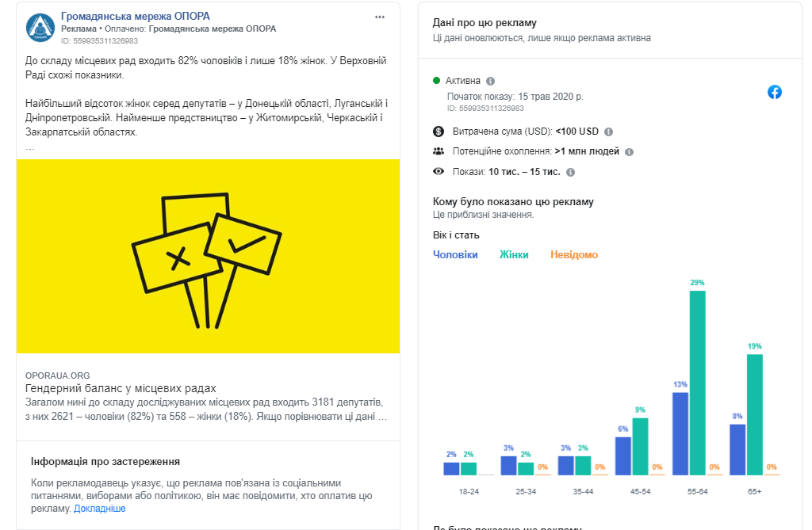Click info icon beside Витрачена сума amount

(x=609, y=132)
